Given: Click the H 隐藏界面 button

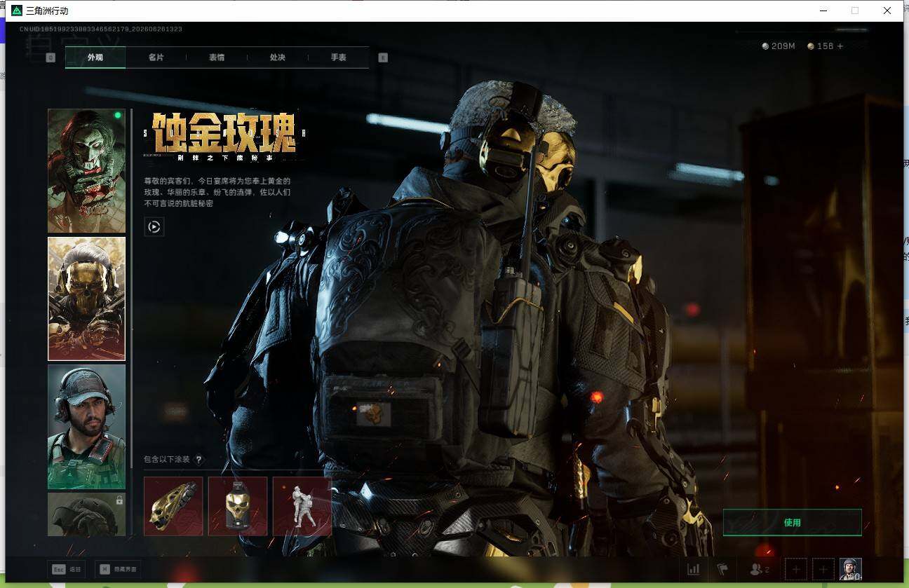Looking at the screenshot, I should point(118,569).
